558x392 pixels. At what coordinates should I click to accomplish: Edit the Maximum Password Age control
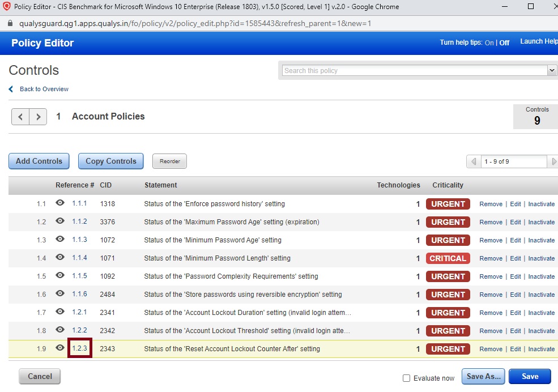(516, 222)
